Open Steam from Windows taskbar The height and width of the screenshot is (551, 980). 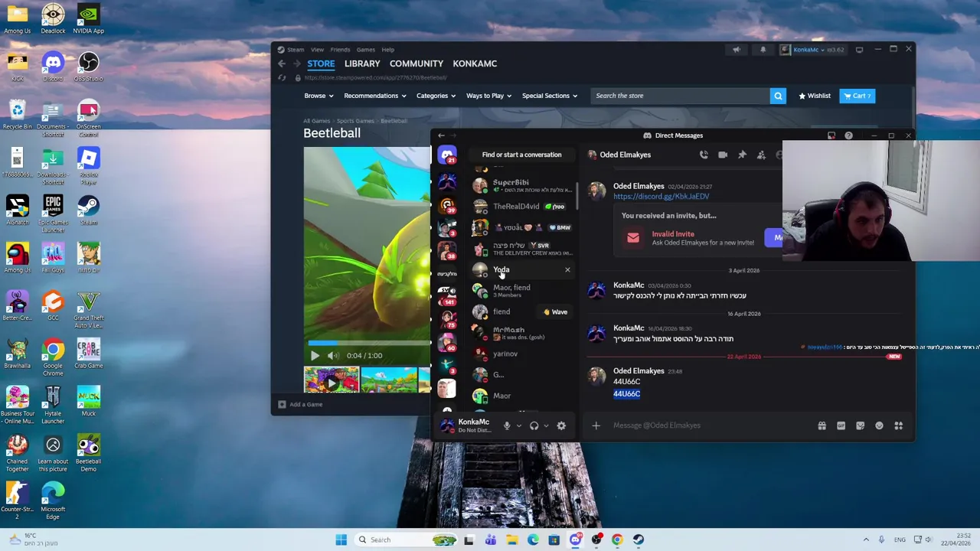click(638, 540)
